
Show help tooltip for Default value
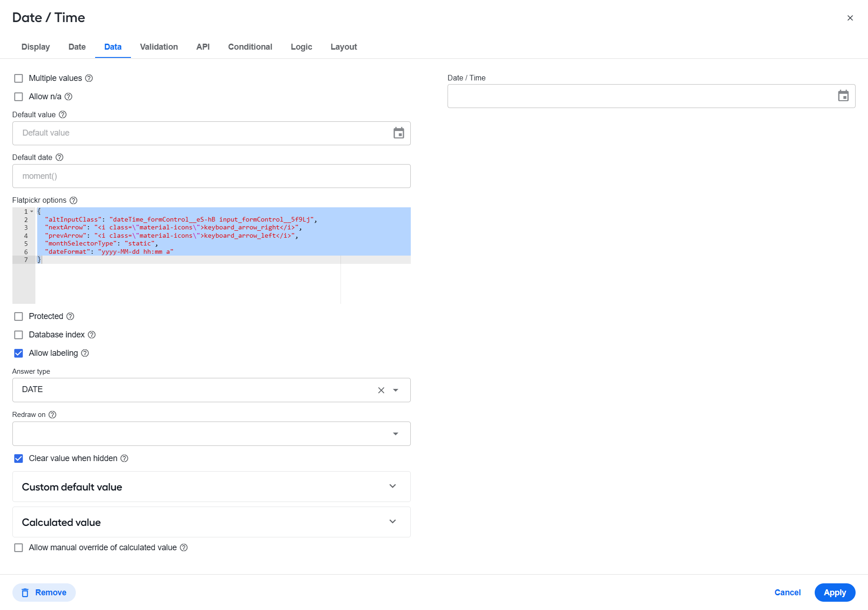(x=63, y=114)
